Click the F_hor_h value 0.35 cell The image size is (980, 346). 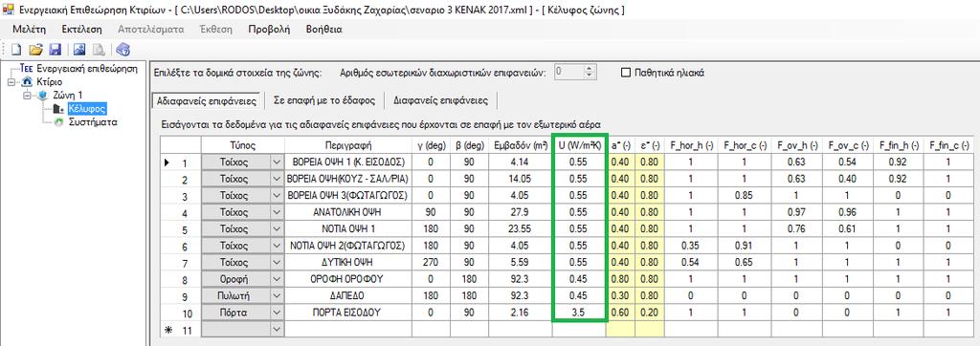coord(691,246)
